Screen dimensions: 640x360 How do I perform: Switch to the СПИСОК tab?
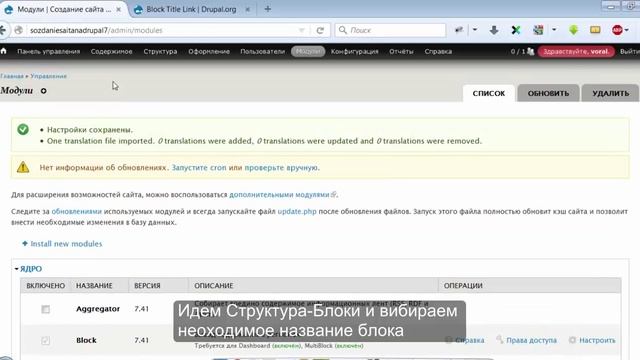(x=489, y=93)
